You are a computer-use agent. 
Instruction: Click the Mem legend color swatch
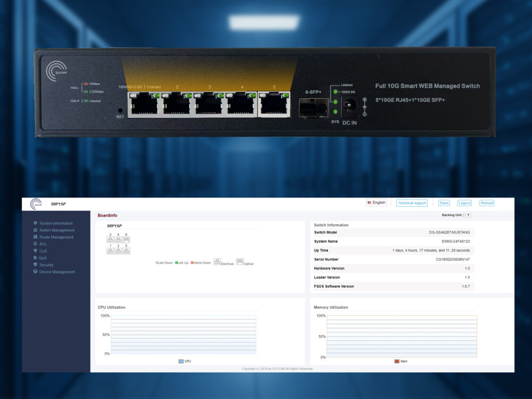point(397,361)
